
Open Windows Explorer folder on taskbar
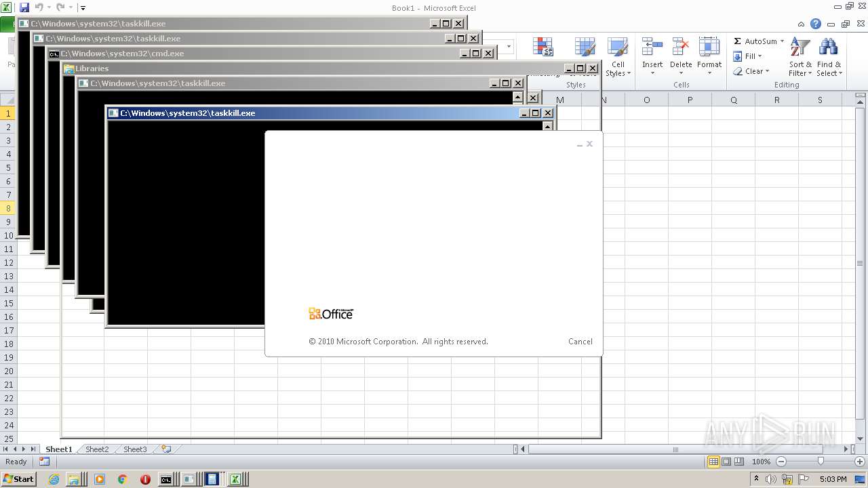coord(73,479)
